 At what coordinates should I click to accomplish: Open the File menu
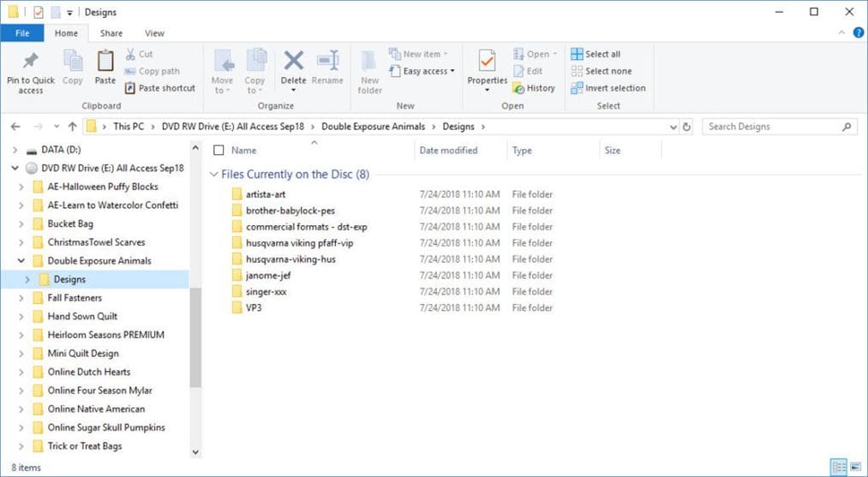(x=22, y=33)
